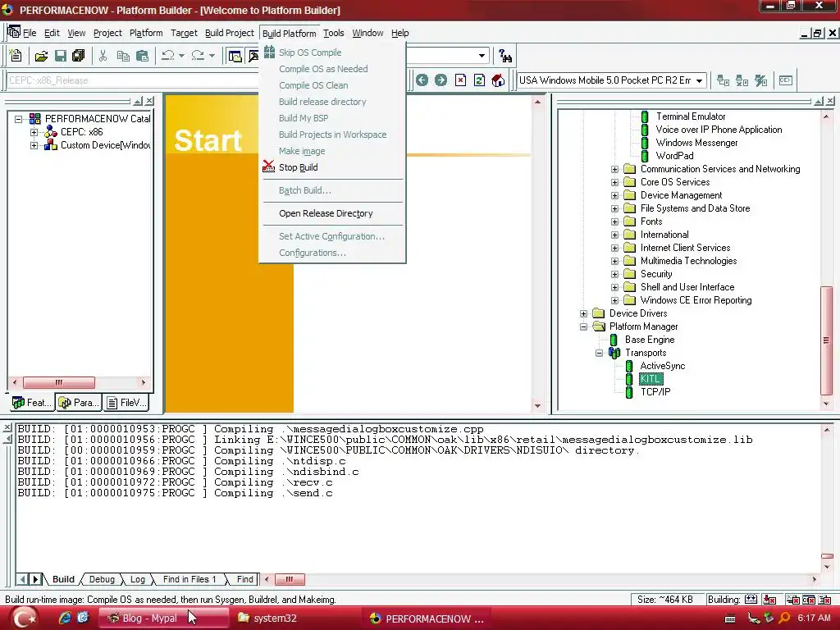The image size is (840, 630).
Task: Collapse the Transports node
Action: coord(600,353)
